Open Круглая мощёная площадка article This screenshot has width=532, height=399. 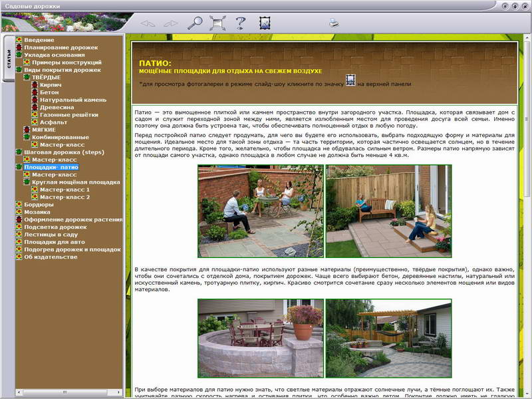coord(76,182)
